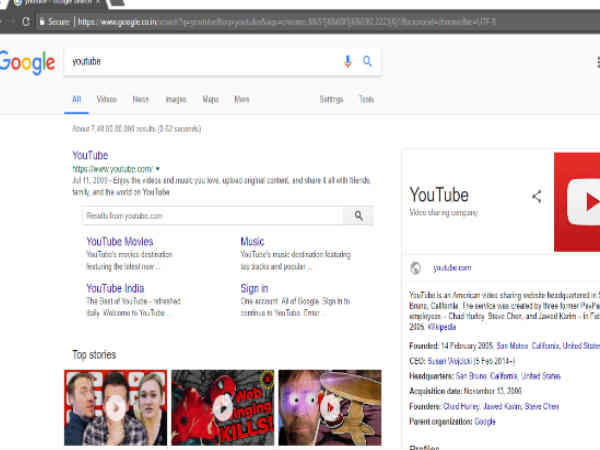Viewport: 600px width, 450px height.
Task: Click founder Jawed Karim link
Action: (502, 406)
